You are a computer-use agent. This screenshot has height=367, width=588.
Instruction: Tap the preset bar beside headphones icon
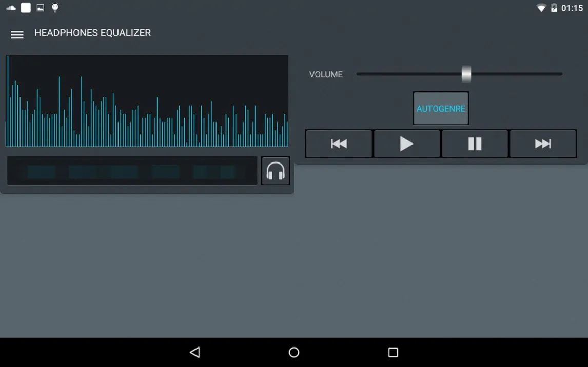132,171
